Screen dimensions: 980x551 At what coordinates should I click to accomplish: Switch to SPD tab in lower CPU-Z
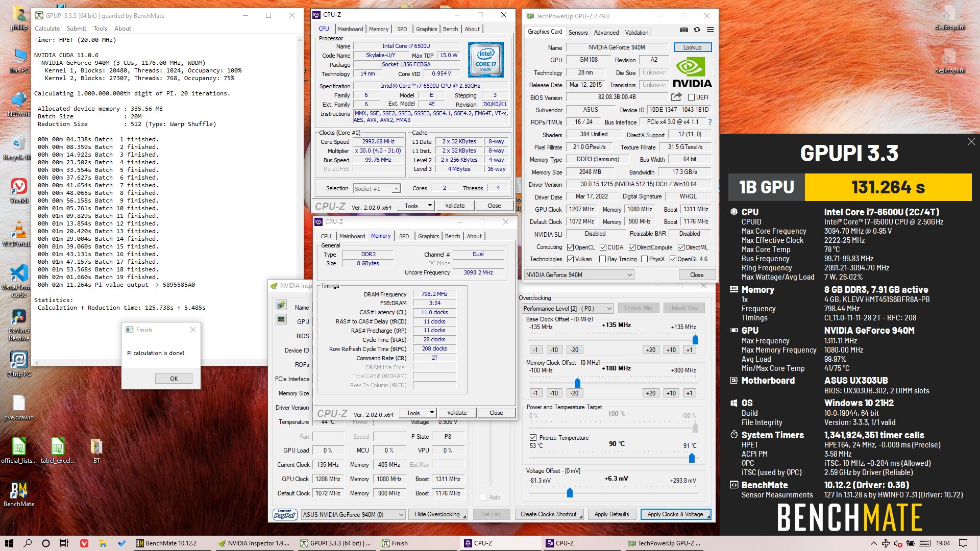click(404, 236)
